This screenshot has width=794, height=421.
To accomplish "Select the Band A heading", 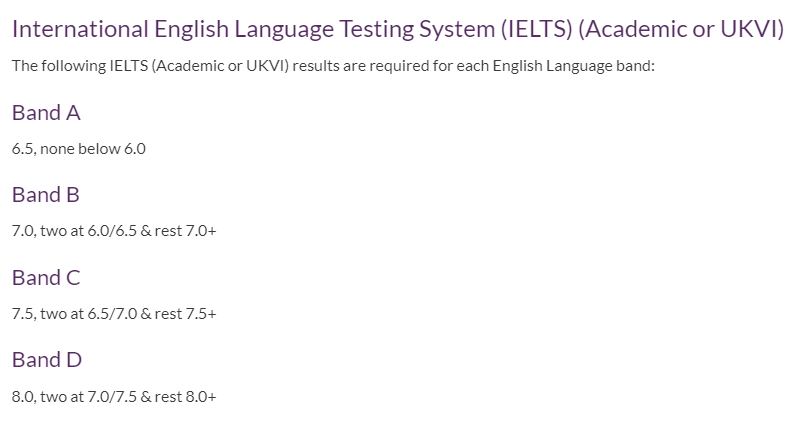I will point(46,112).
